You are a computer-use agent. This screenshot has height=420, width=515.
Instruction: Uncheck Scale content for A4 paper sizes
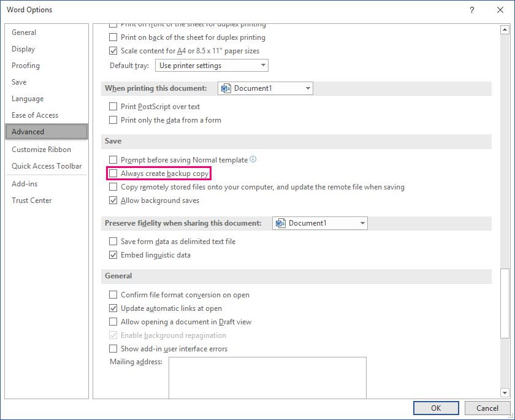tap(113, 51)
